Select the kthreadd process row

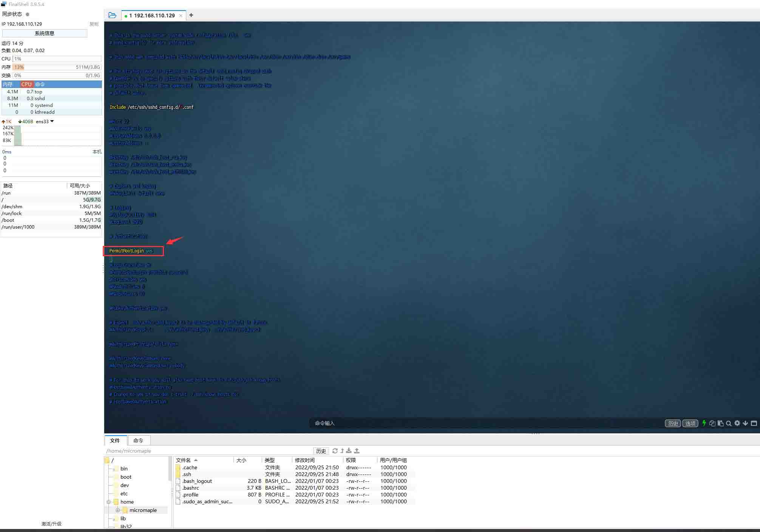pos(51,112)
